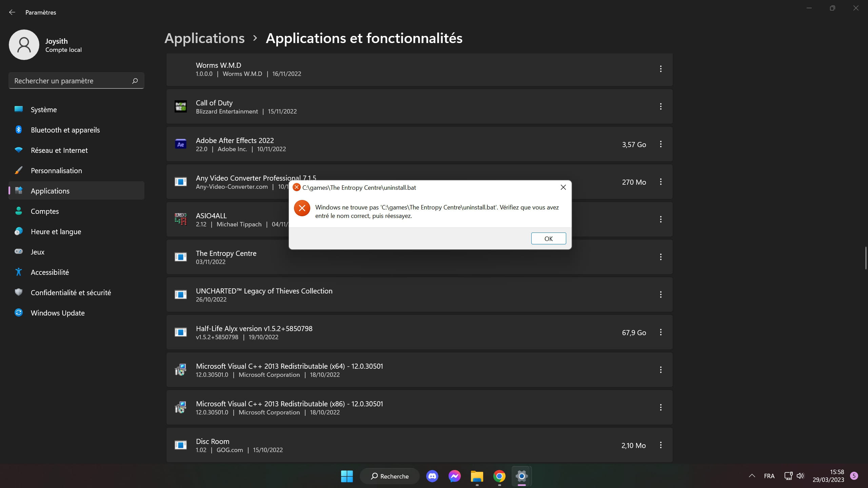This screenshot has width=868, height=488.
Task: Open Bluetooth et appareils settings
Action: click(76, 130)
